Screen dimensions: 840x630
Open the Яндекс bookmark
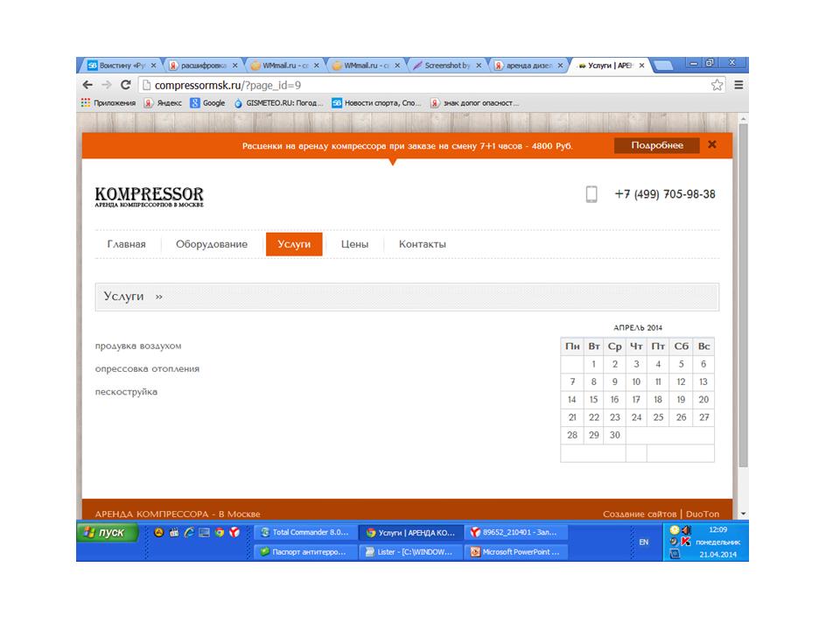pyautogui.click(x=163, y=103)
